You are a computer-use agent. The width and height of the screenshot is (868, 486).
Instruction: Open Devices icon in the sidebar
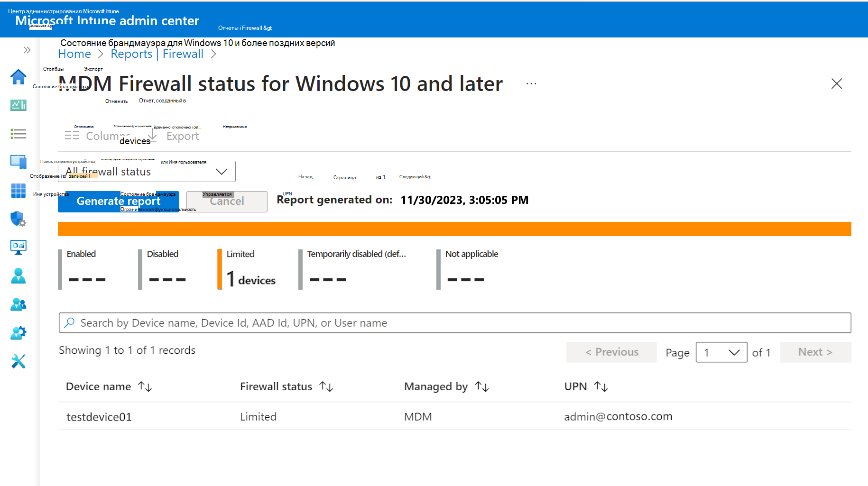(x=18, y=162)
